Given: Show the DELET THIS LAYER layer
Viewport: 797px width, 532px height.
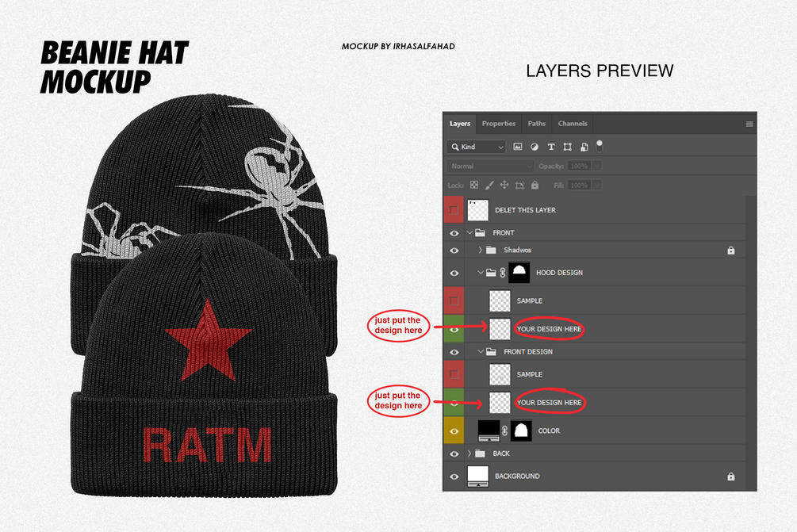Looking at the screenshot, I should pyautogui.click(x=454, y=210).
